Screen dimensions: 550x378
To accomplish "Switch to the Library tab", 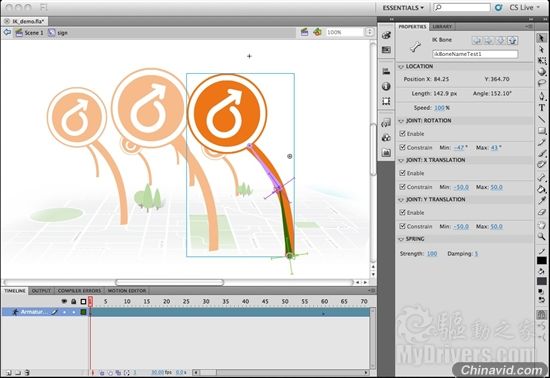I will [x=442, y=27].
